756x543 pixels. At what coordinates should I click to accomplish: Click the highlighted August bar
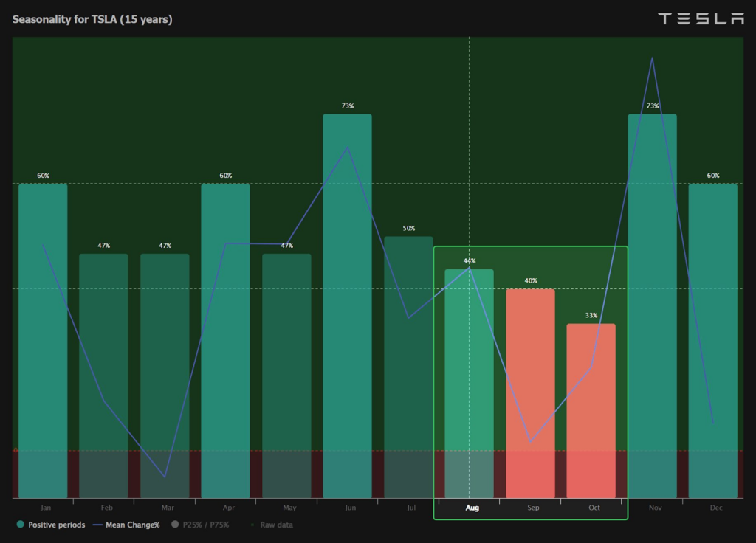point(469,382)
